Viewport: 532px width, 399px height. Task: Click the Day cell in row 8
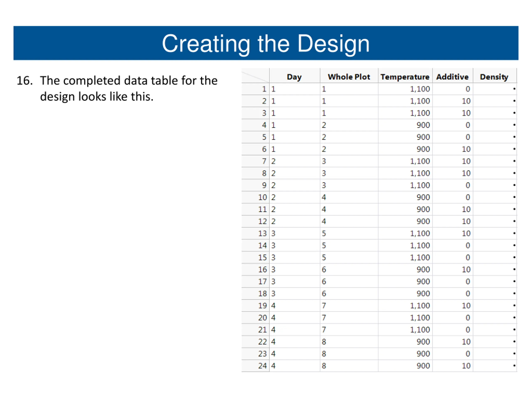(294, 173)
